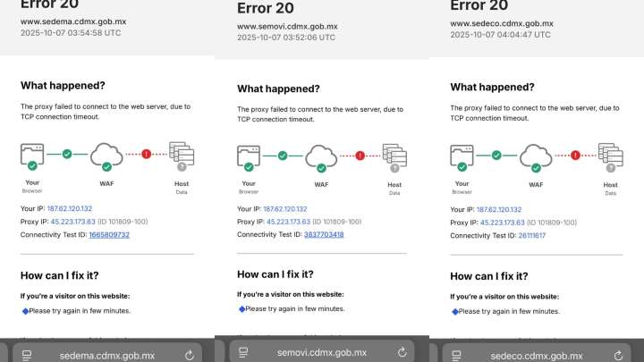Reload the sedeco.cdmx.gob.mx page
The width and height of the screenshot is (644, 362).
[619, 354]
